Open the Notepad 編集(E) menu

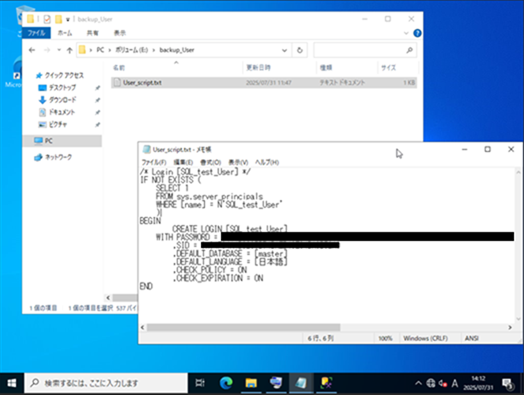pos(183,162)
